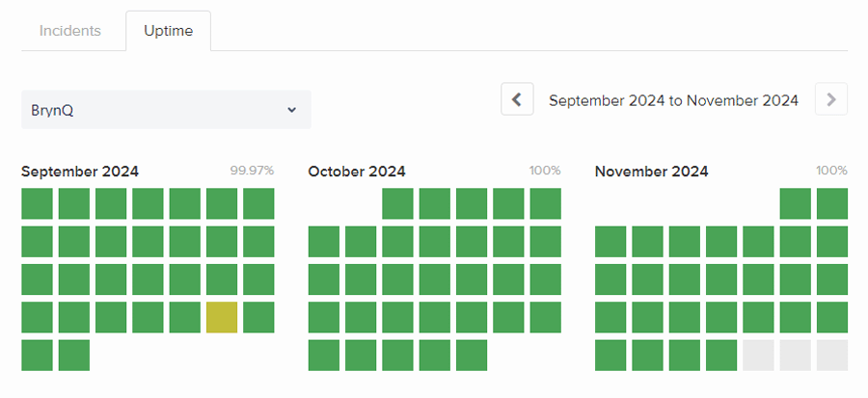Click the September 2024 to November 2024 range label
This screenshot has height=398, width=868.
673,100
